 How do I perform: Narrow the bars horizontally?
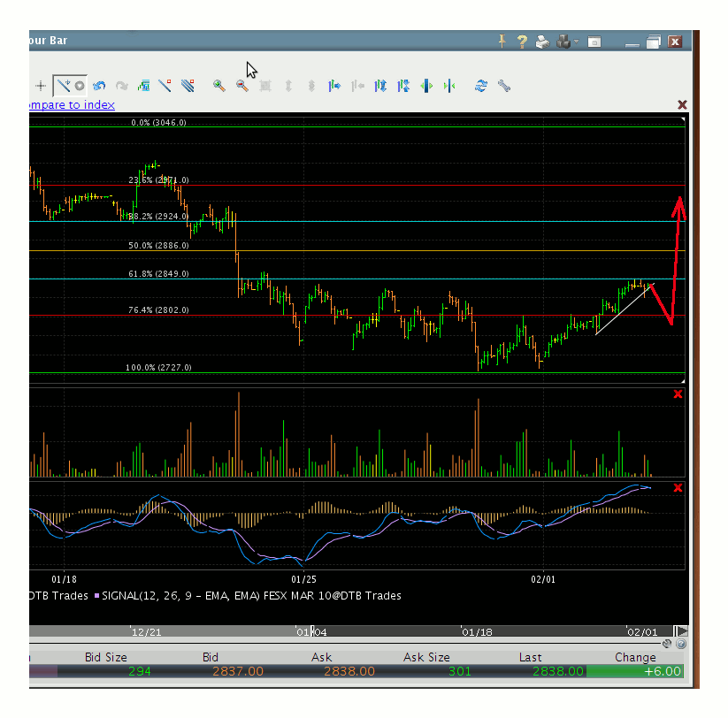point(449,86)
